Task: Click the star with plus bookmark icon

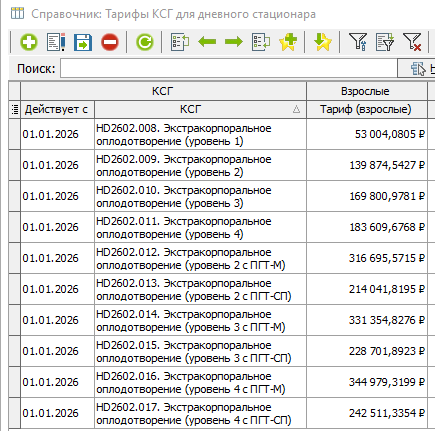Action: (x=288, y=42)
